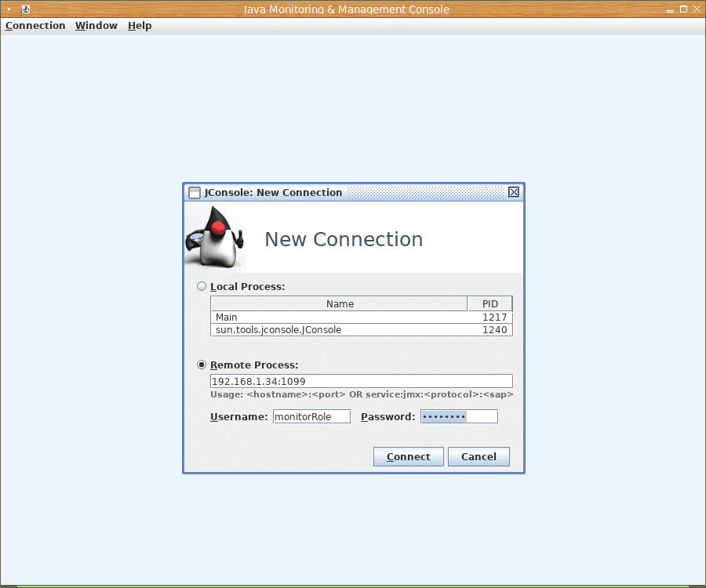
Task: Open the Help menu
Action: click(140, 26)
